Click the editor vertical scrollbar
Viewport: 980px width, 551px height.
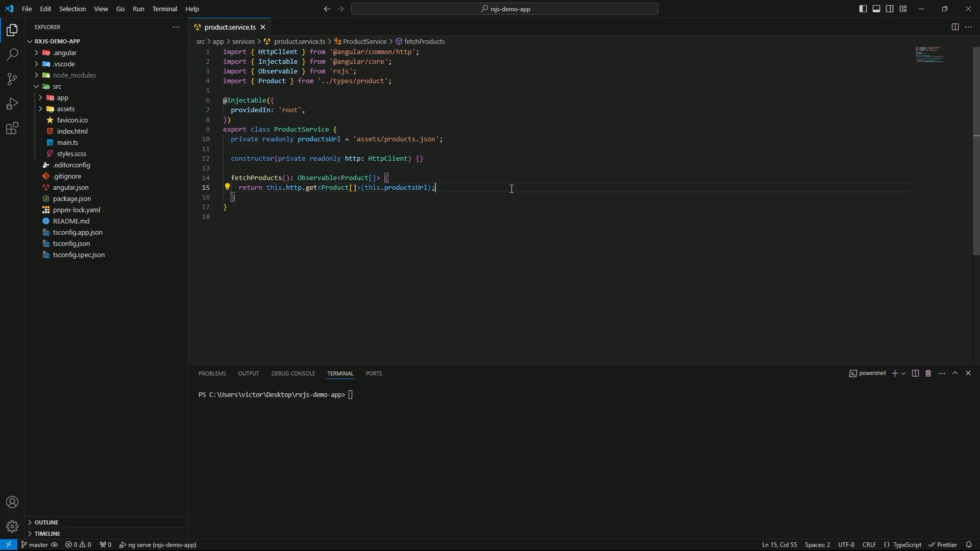[x=976, y=153]
